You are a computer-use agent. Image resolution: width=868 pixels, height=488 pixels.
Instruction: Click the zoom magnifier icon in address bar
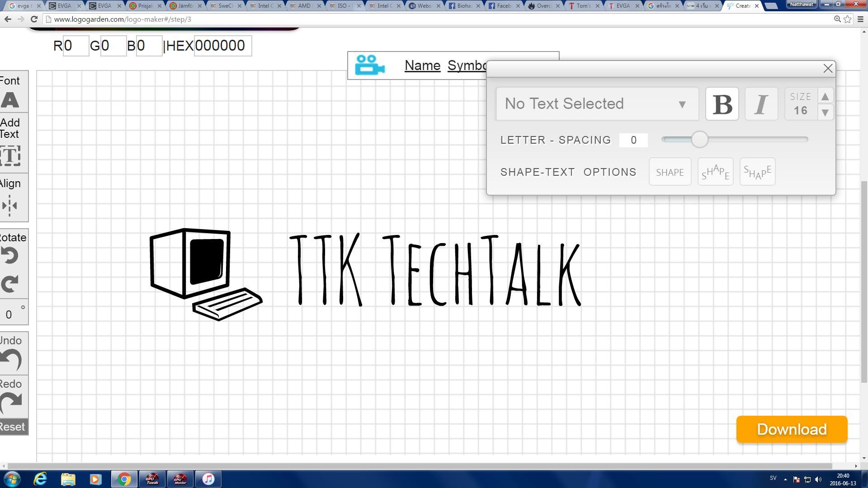coord(837,19)
